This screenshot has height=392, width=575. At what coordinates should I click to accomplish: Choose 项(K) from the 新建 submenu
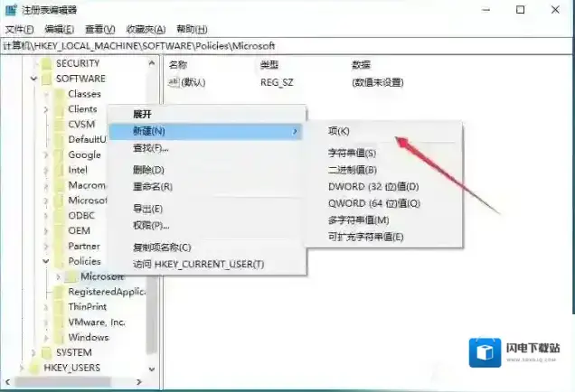click(x=338, y=132)
